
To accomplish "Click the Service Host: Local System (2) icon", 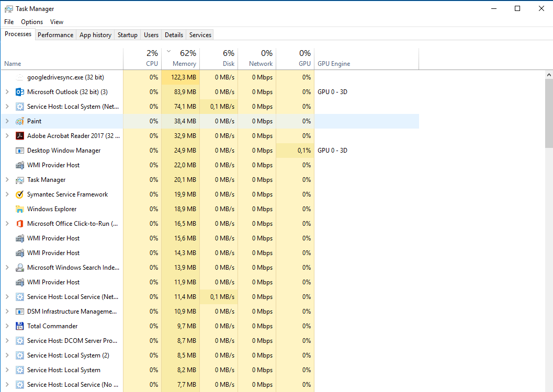I will click(x=20, y=355).
